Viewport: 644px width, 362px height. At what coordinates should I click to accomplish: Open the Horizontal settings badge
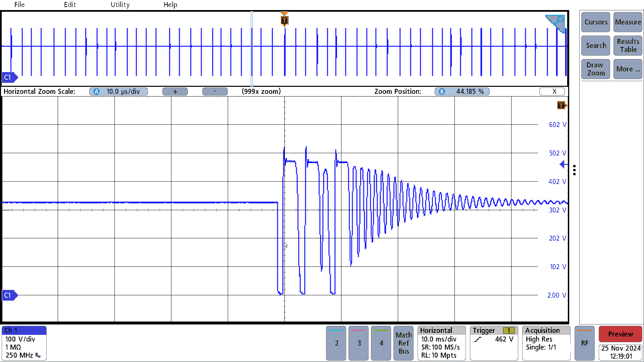click(442, 343)
